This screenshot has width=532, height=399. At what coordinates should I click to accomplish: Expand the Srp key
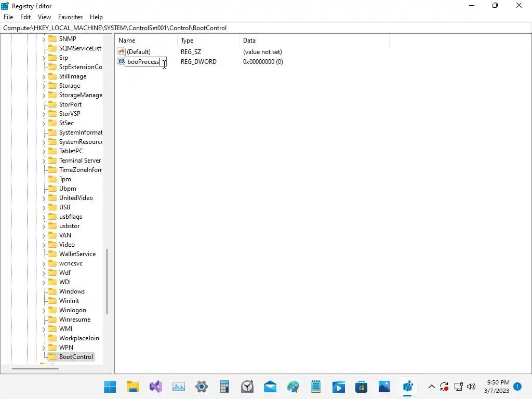pos(44,58)
